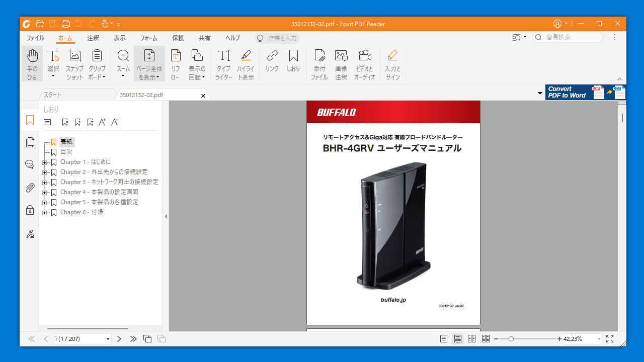The height and width of the screenshot is (362, 644).
Task: Save the document icon
Action: [53, 24]
